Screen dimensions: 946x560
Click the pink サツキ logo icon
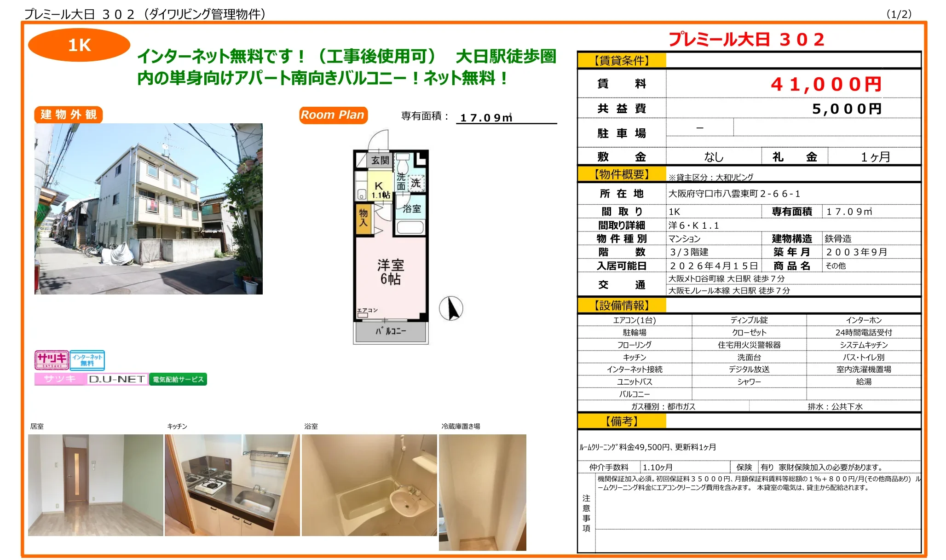tap(52, 359)
